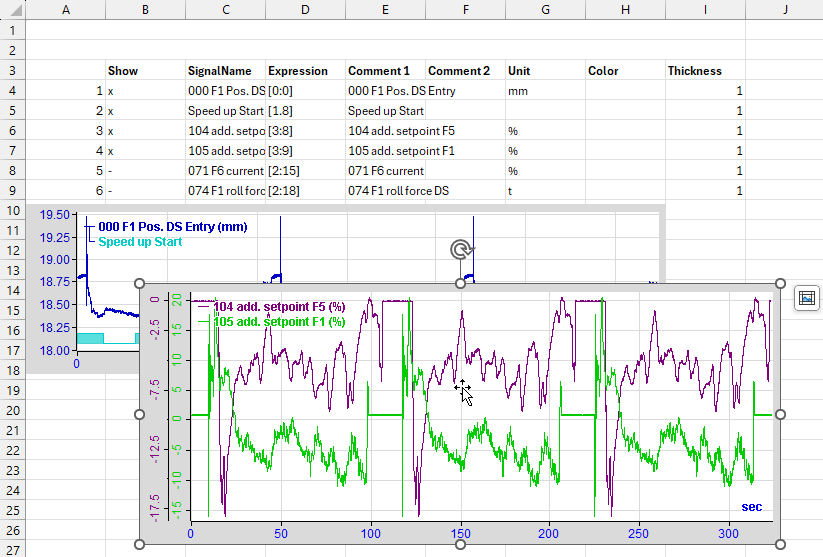Screen dimensions: 823x557
Task: Click the Show 'x' cell in row 4
Action: click(x=145, y=91)
